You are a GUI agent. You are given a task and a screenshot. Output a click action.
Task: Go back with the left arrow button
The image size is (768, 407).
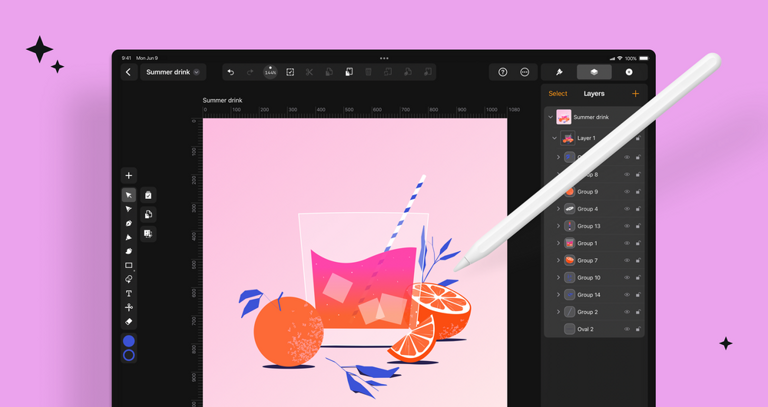click(x=128, y=72)
